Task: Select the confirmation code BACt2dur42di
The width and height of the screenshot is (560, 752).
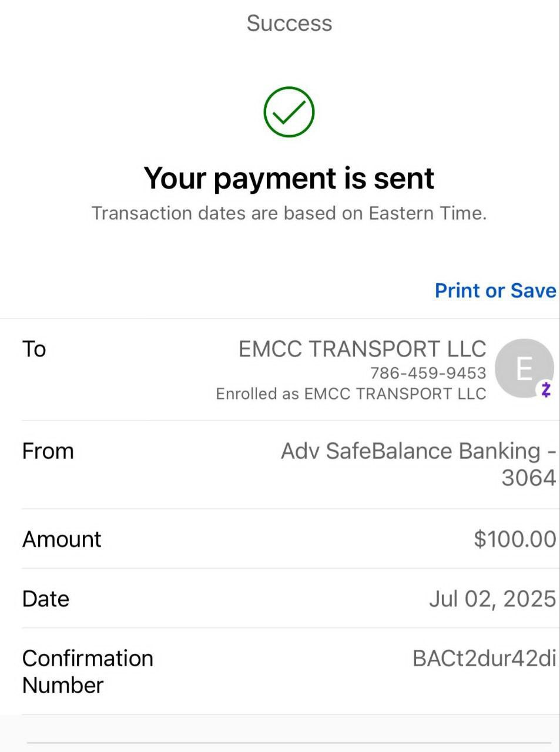Action: 484,659
